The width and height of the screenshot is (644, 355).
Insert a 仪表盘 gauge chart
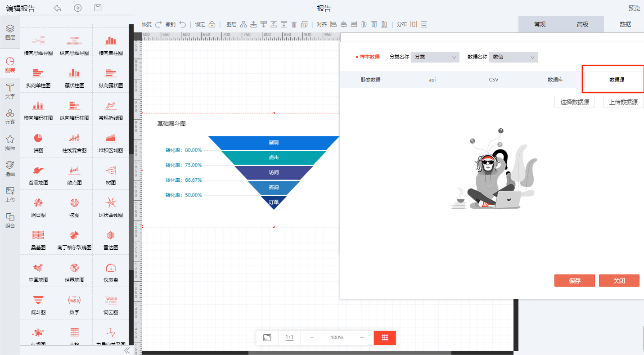click(x=111, y=272)
